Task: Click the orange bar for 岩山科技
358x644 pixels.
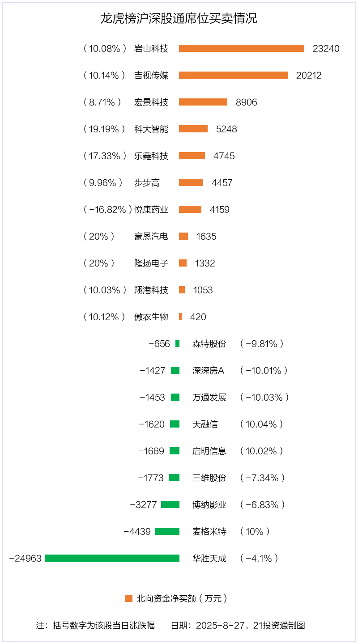Action: pos(242,48)
